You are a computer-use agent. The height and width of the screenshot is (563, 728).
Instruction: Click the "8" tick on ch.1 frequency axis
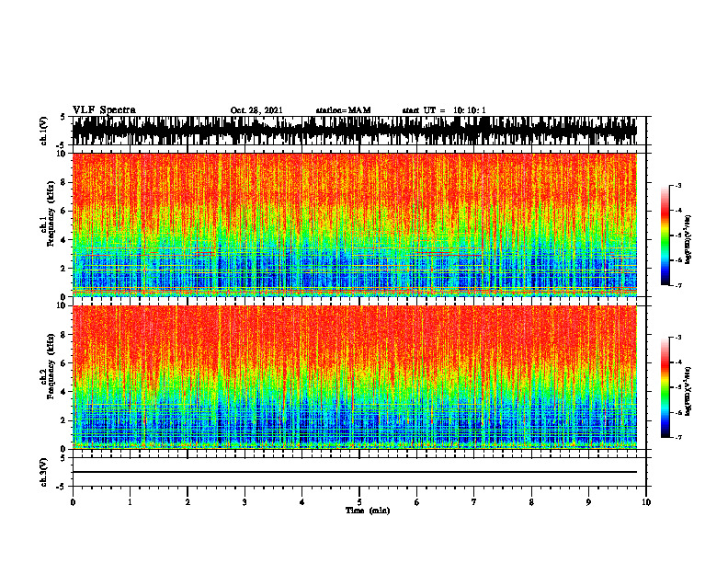(x=64, y=182)
